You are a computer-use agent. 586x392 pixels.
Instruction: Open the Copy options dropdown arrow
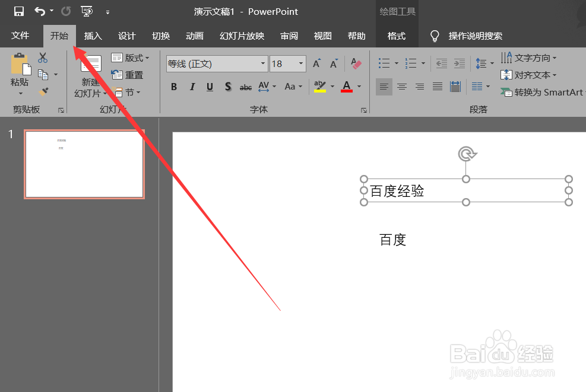[x=56, y=75]
